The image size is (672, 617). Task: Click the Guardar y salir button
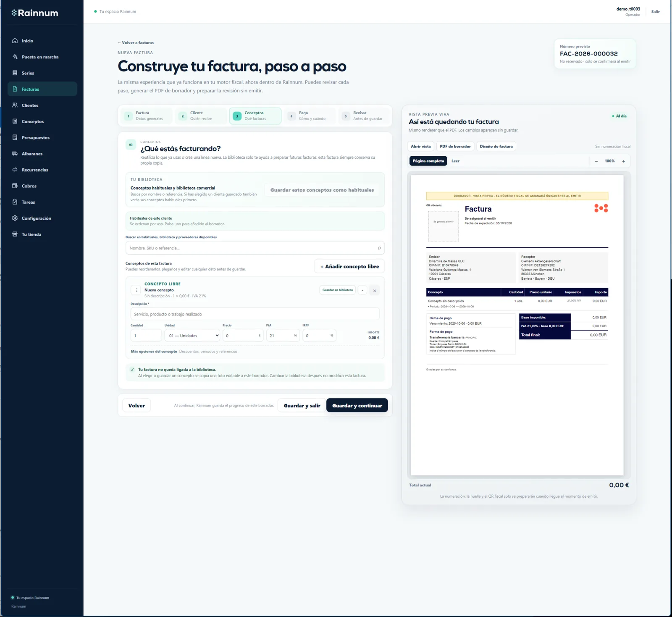302,406
